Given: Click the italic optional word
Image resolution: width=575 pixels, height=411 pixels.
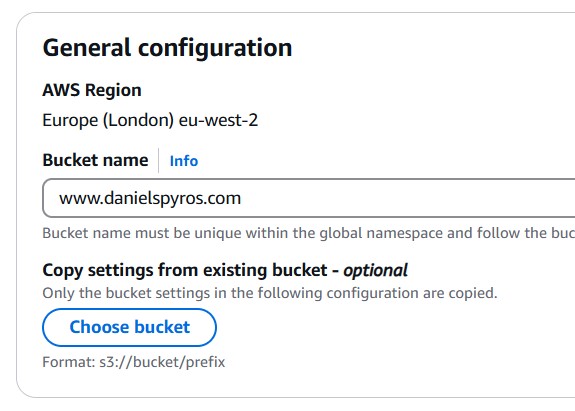Looking at the screenshot, I should [375, 271].
